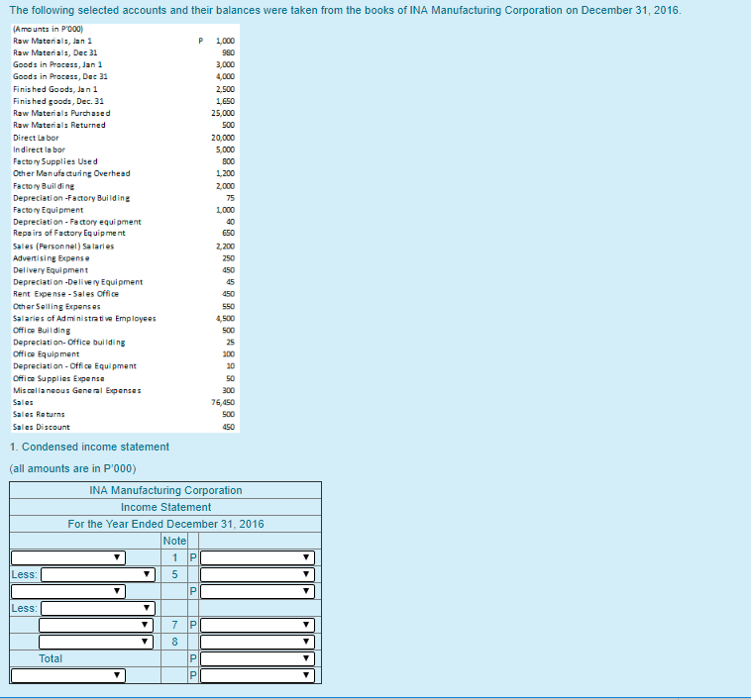The height and width of the screenshot is (700, 751).
Task: Click the 'Sales Returns' account label
Action: (39, 414)
